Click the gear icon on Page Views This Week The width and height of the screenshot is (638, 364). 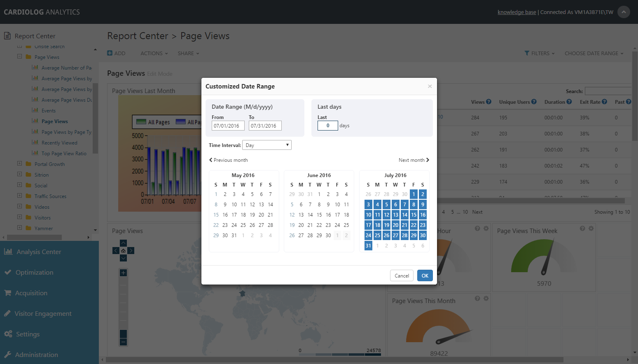coord(591,229)
